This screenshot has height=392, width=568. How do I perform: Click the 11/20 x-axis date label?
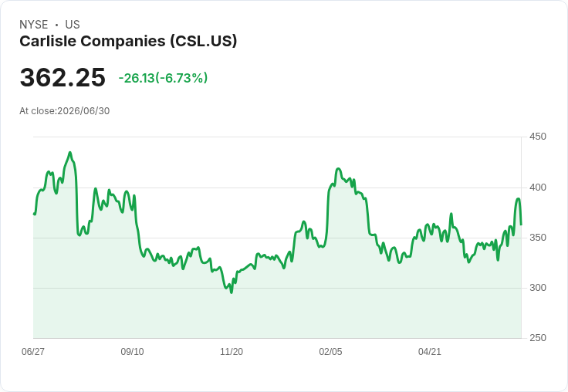click(x=232, y=351)
